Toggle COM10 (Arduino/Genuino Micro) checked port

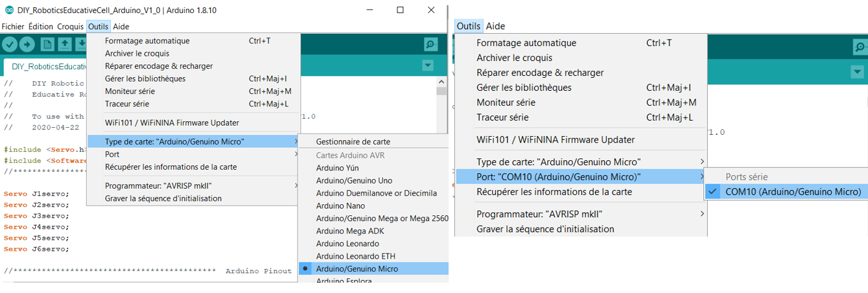786,192
